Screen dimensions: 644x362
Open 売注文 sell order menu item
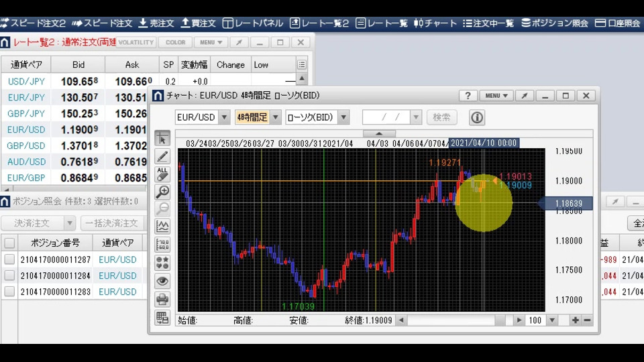[156, 23]
